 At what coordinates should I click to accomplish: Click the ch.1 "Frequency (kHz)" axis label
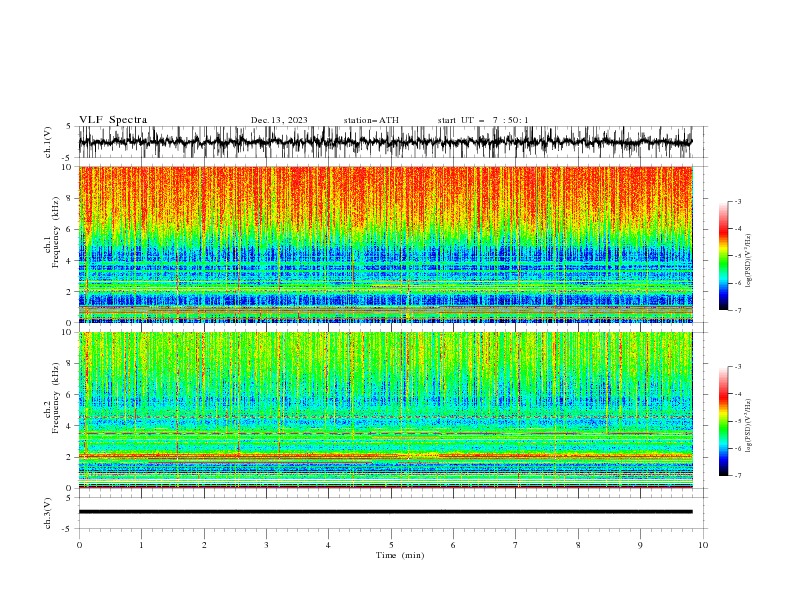point(55,230)
